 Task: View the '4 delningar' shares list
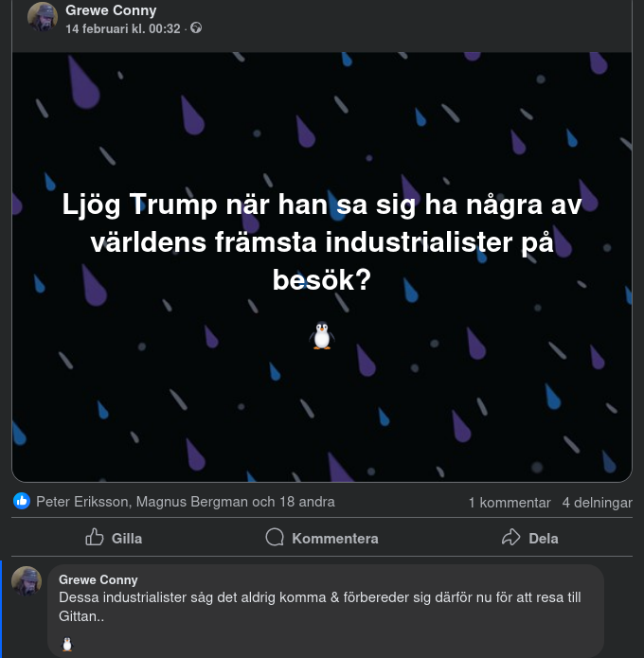pos(597,503)
